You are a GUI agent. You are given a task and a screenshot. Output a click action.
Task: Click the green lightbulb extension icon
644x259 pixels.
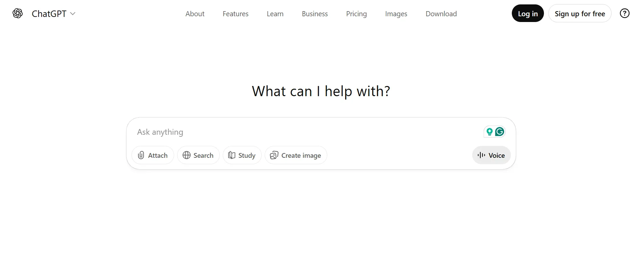point(489,132)
